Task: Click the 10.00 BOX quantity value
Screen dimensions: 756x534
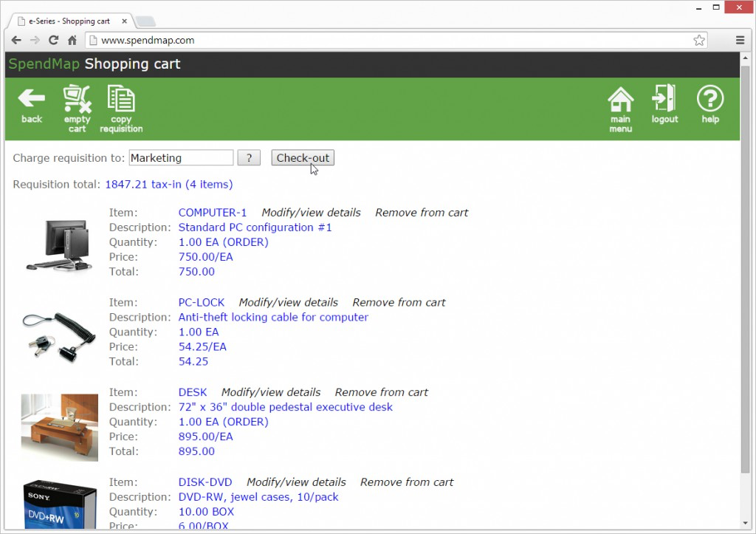Action: click(207, 511)
